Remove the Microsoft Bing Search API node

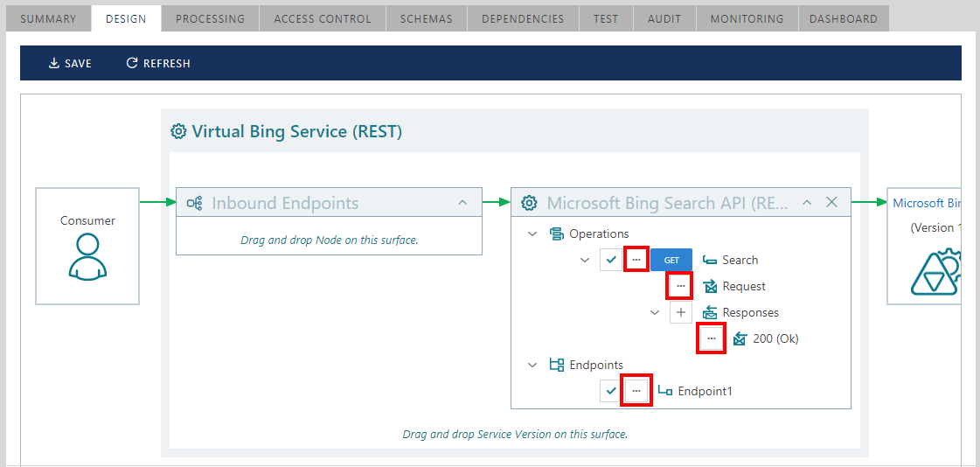click(831, 202)
